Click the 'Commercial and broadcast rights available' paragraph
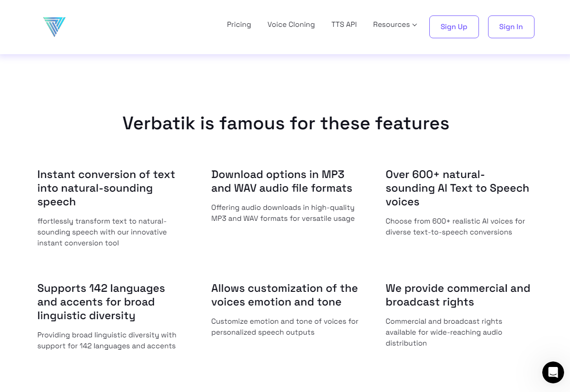The height and width of the screenshot is (392, 570). coord(444,332)
